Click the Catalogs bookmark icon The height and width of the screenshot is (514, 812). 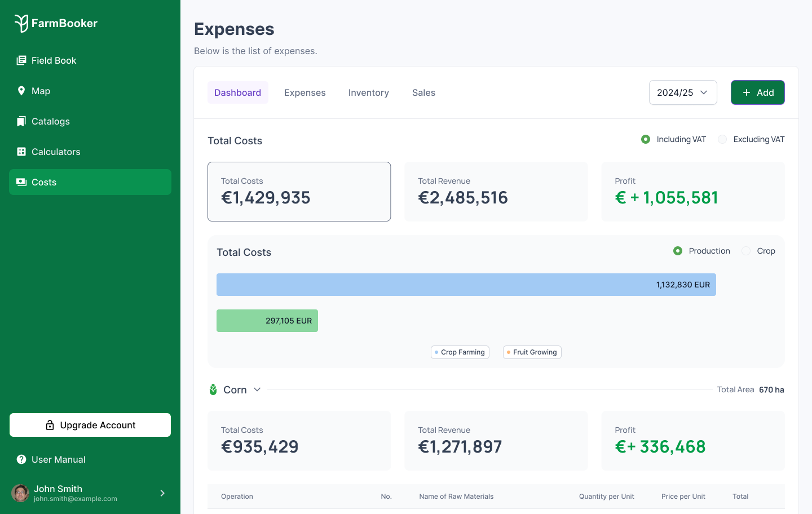pos(21,121)
